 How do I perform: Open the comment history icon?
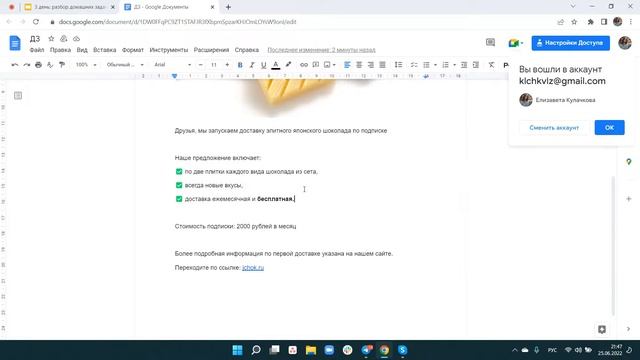[x=490, y=42]
